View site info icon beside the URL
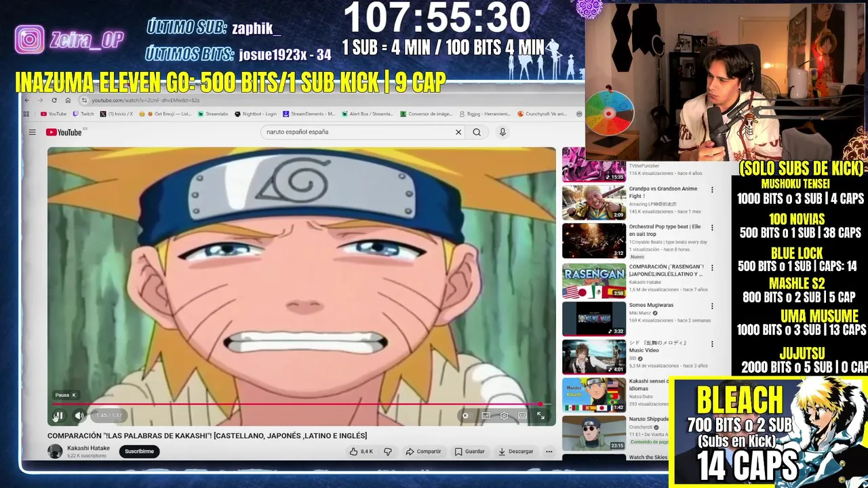The width and height of the screenshot is (868, 488). coord(84,100)
